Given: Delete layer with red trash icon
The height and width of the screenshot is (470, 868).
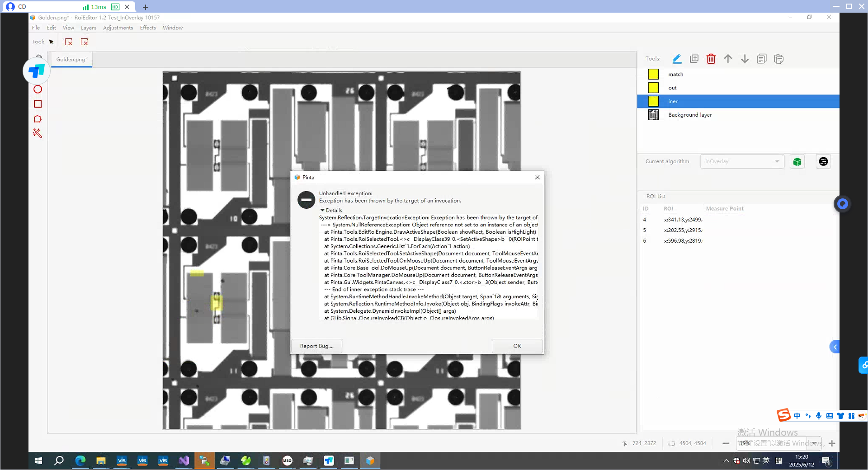Looking at the screenshot, I should (x=711, y=59).
